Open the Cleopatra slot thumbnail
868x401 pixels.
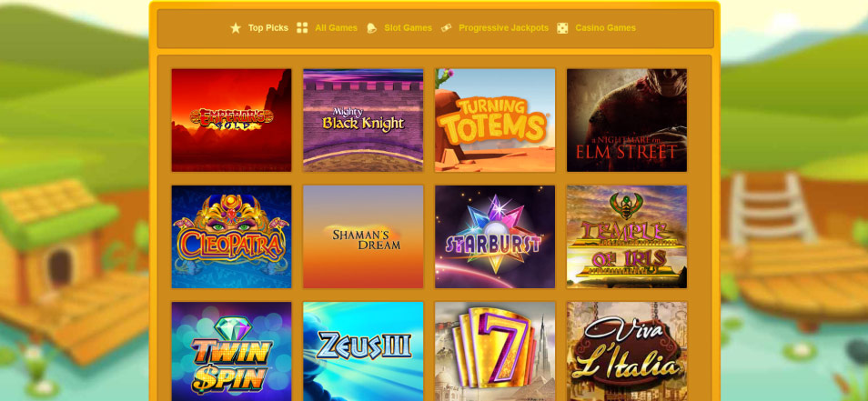pos(231,236)
